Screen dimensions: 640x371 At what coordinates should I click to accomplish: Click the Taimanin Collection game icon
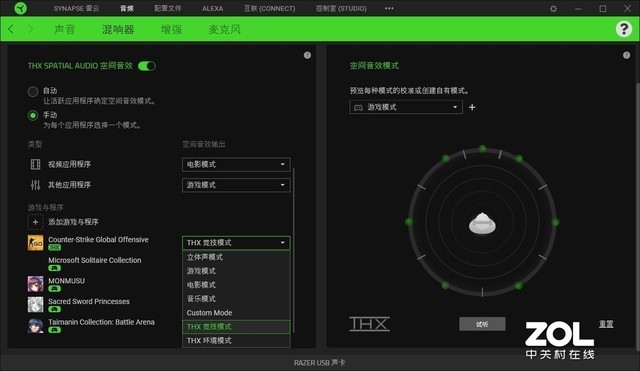pos(36,325)
